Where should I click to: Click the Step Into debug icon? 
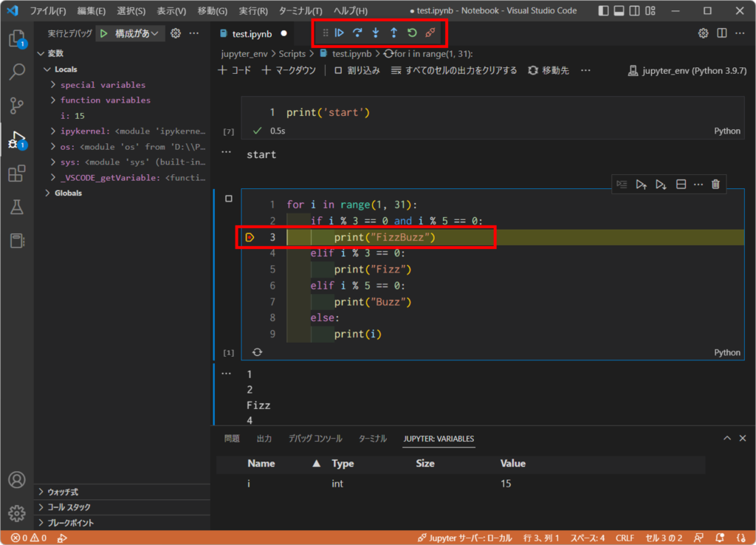click(x=375, y=32)
